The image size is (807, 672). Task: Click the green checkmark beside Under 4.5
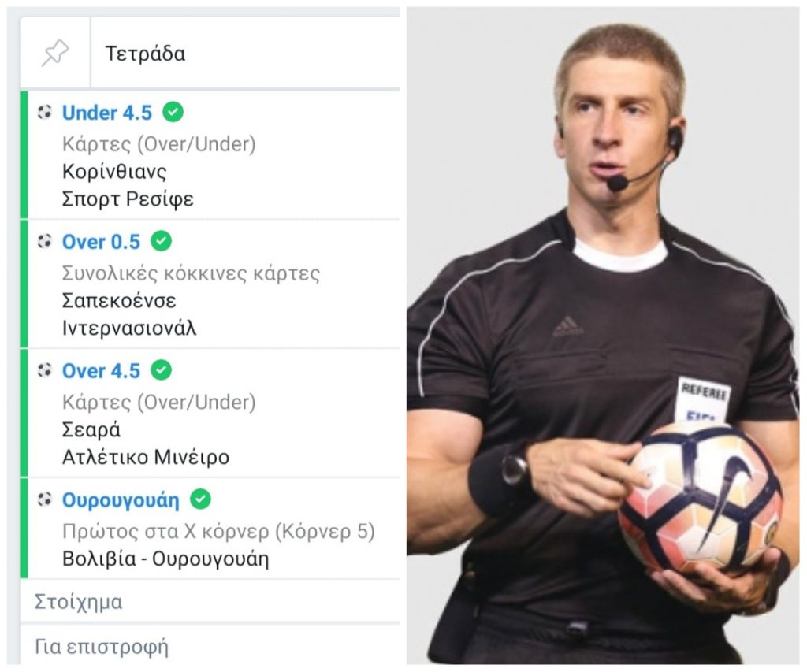173,112
